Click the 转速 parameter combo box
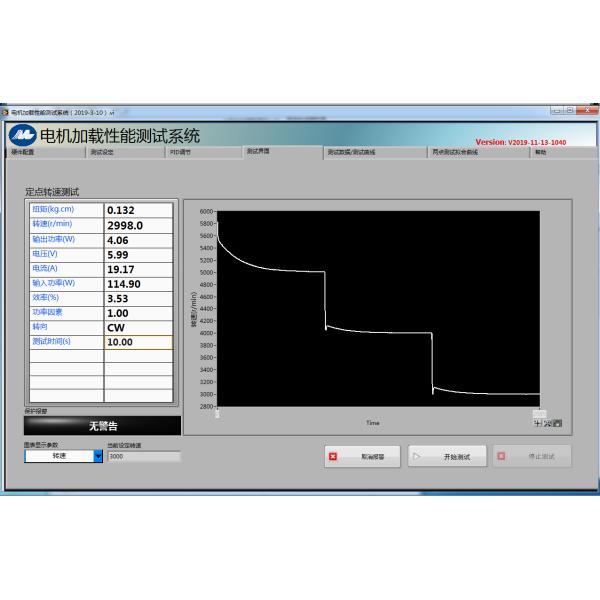This screenshot has width=600, height=600. [x=58, y=456]
